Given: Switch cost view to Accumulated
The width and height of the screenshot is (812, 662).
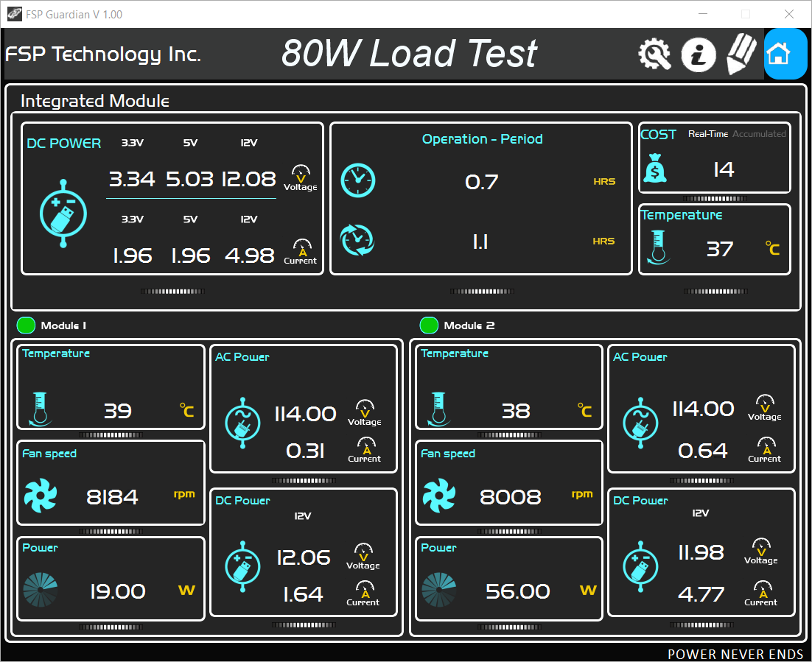Looking at the screenshot, I should [x=759, y=133].
